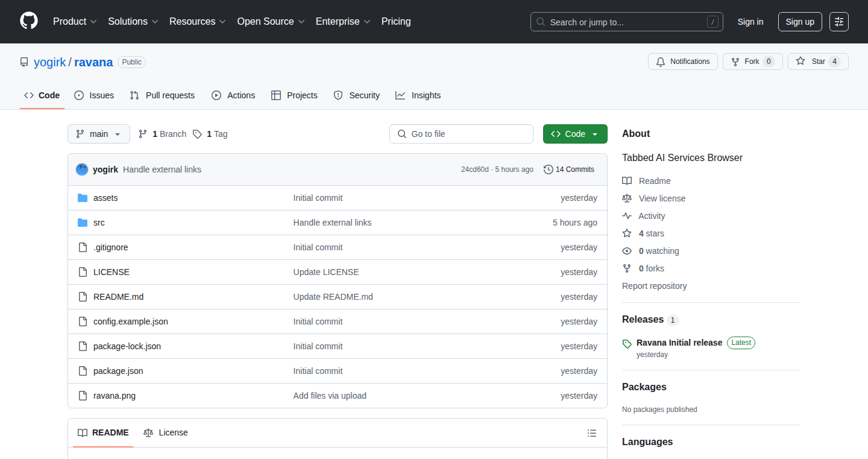868x459 pixels.
Task: Open the GitHub home logo
Action: pos(29,21)
